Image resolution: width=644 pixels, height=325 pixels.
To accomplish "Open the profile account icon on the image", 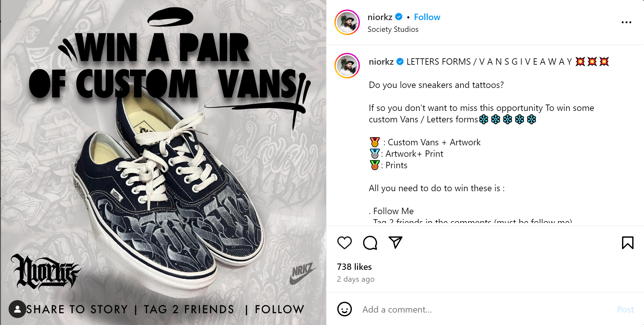I will point(17,309).
